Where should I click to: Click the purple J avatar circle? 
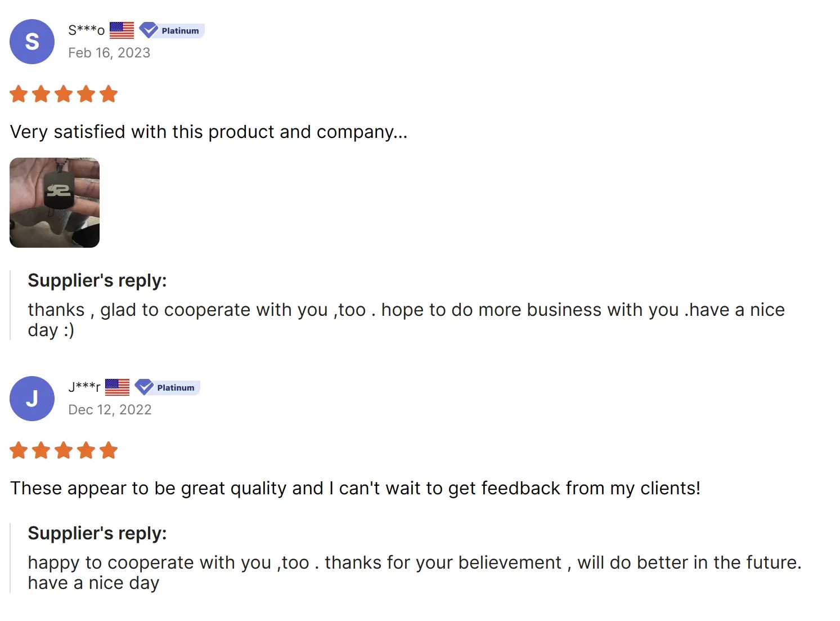[32, 399]
